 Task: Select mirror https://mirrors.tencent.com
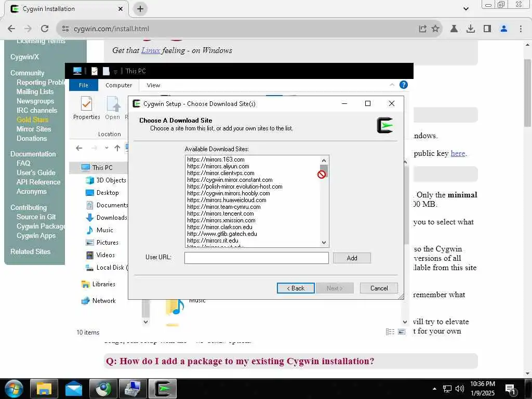[x=220, y=214]
